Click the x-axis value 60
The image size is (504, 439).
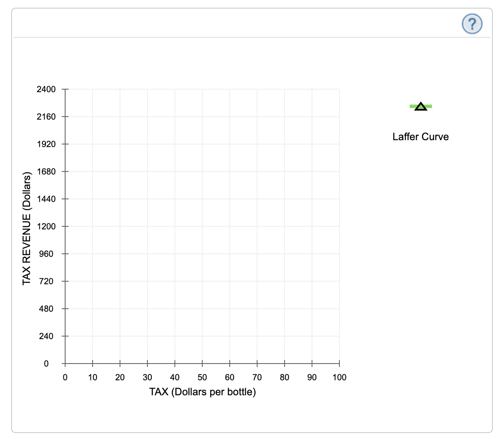click(x=230, y=377)
